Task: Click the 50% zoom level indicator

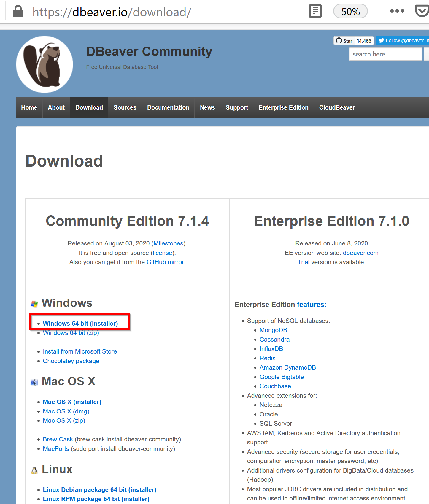Action: [x=350, y=11]
